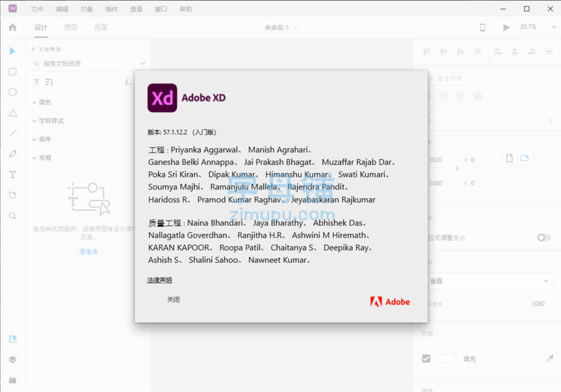
Task: Click the mobile device preview icon
Action: 482,27
